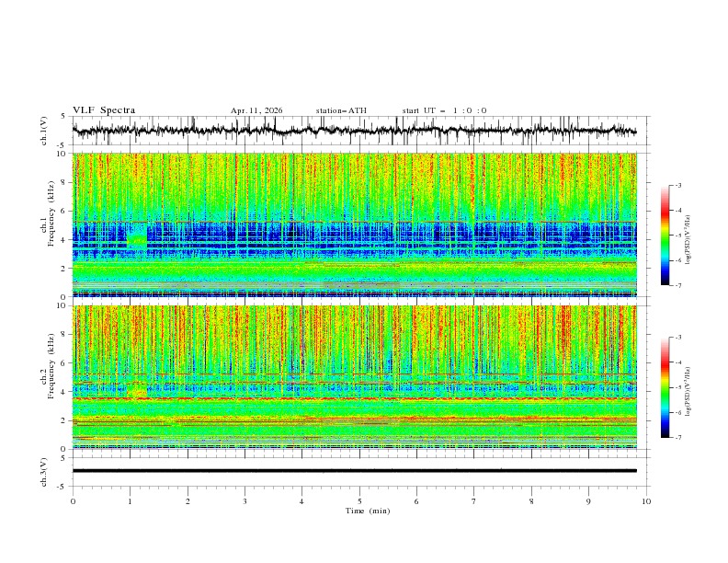Click the ch.2 spectrogram panel
728x563 pixels.
tap(354, 377)
